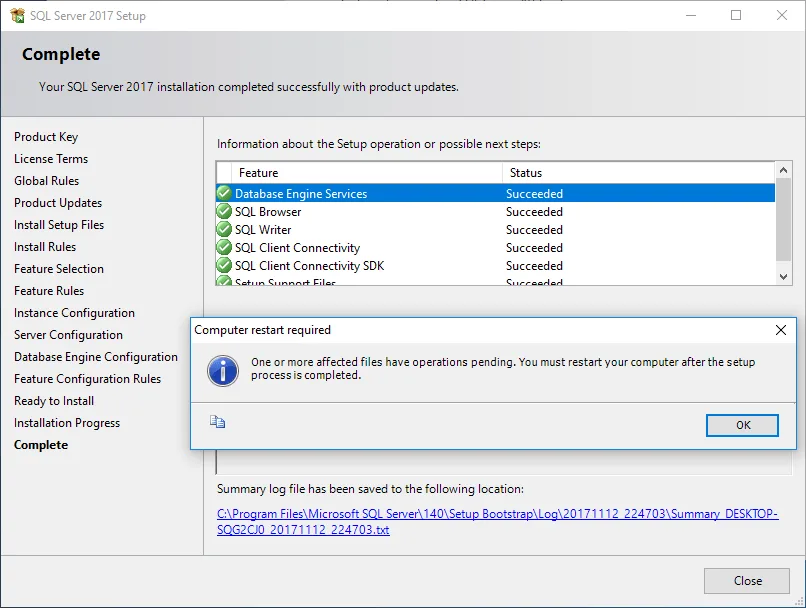Click green check beside Database Engine Services
The image size is (806, 608).
tap(224, 193)
